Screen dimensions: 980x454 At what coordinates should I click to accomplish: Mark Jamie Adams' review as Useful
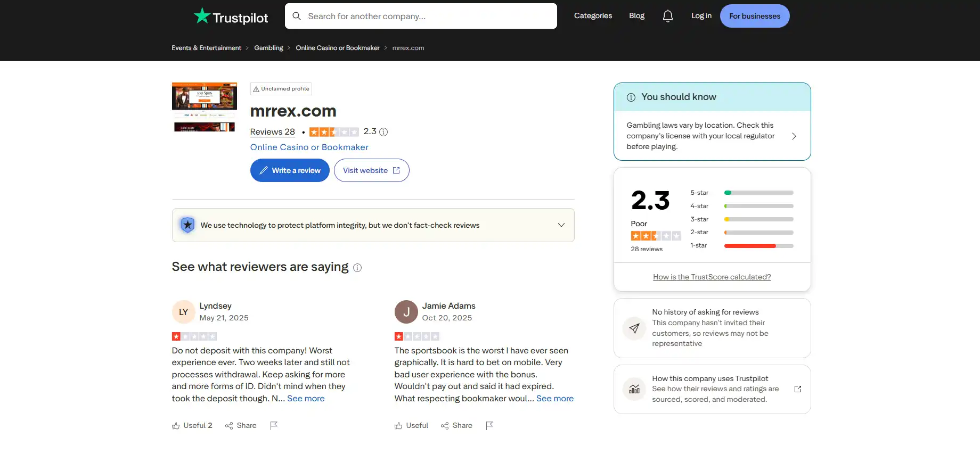(411, 425)
